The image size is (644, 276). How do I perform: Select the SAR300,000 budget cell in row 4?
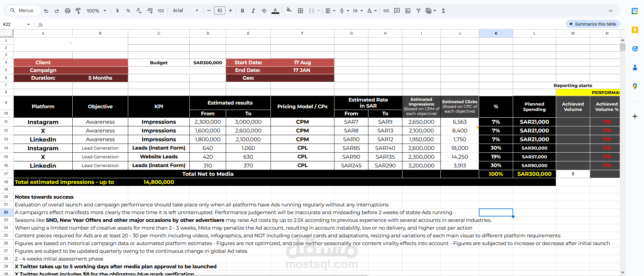pos(208,63)
